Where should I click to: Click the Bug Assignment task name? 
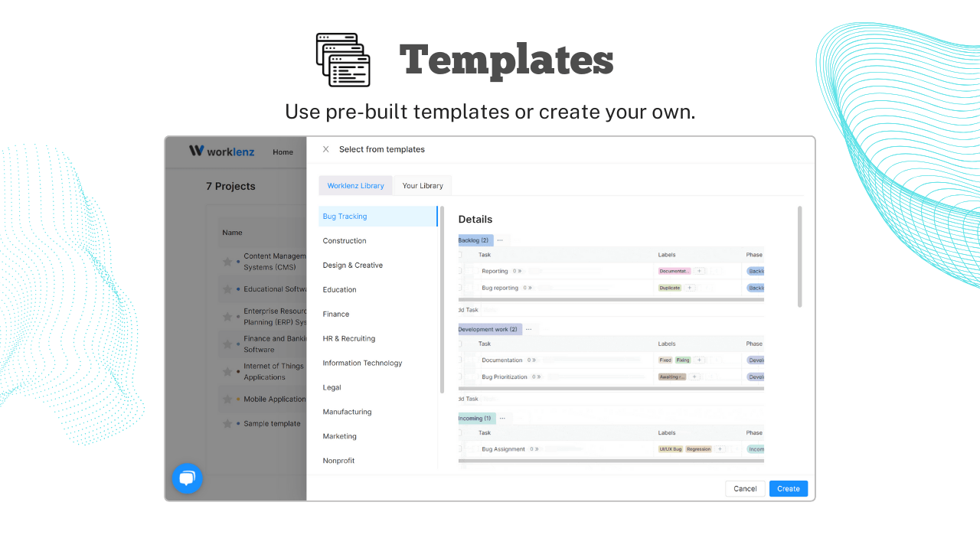tap(503, 449)
